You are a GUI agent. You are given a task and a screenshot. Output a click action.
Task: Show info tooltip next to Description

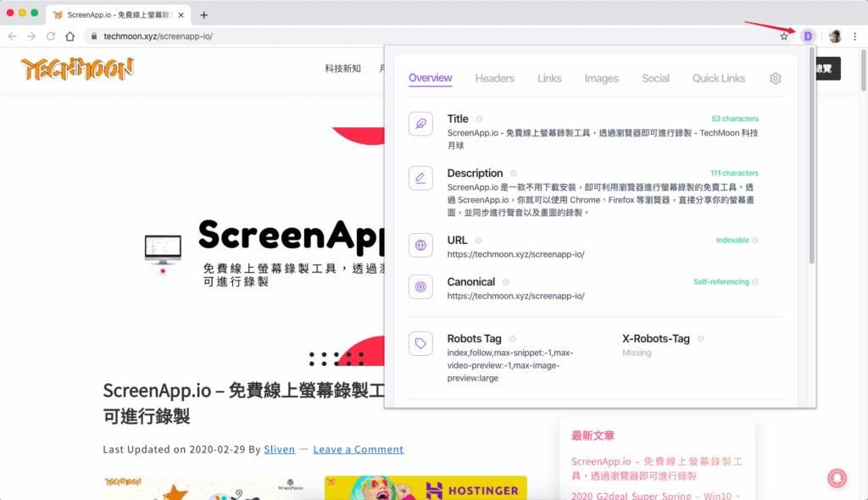coord(514,174)
